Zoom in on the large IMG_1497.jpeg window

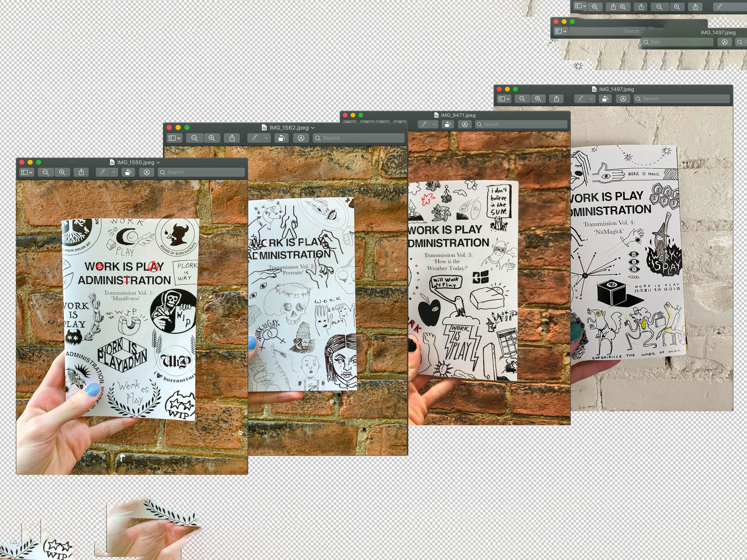[538, 99]
